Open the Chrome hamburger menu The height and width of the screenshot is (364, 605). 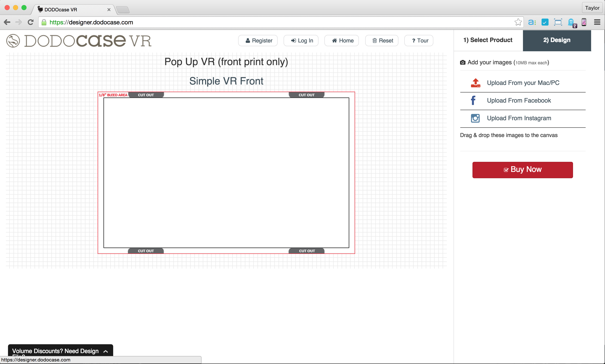pos(597,22)
